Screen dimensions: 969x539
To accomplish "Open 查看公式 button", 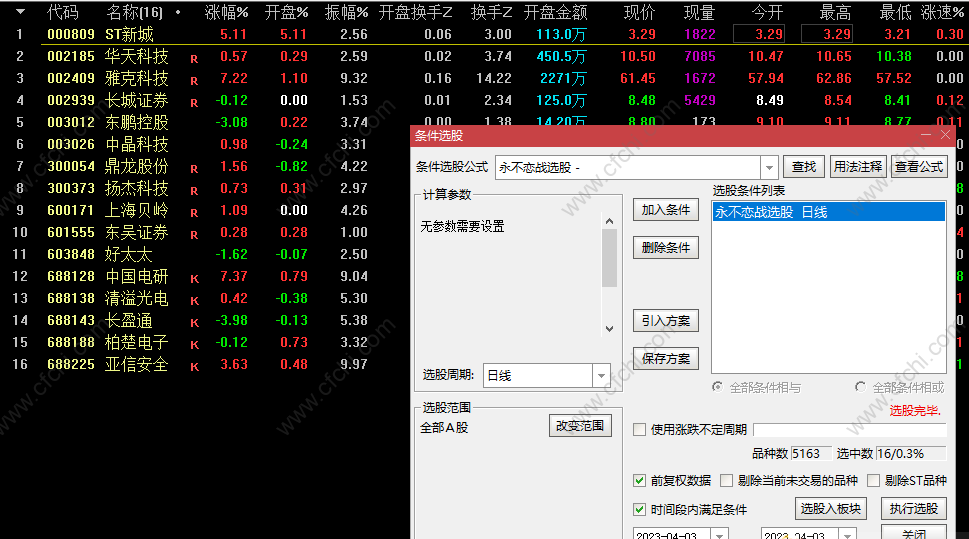I will pos(919,167).
